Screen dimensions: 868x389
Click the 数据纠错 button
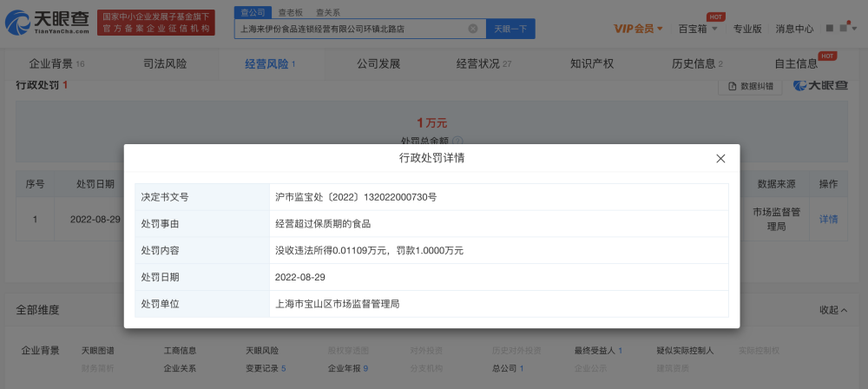750,85
